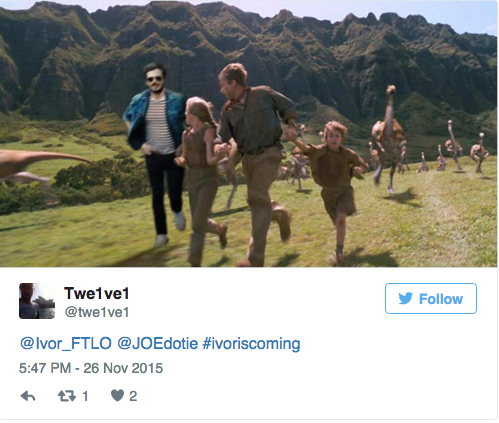Click the Follow button

(431, 298)
